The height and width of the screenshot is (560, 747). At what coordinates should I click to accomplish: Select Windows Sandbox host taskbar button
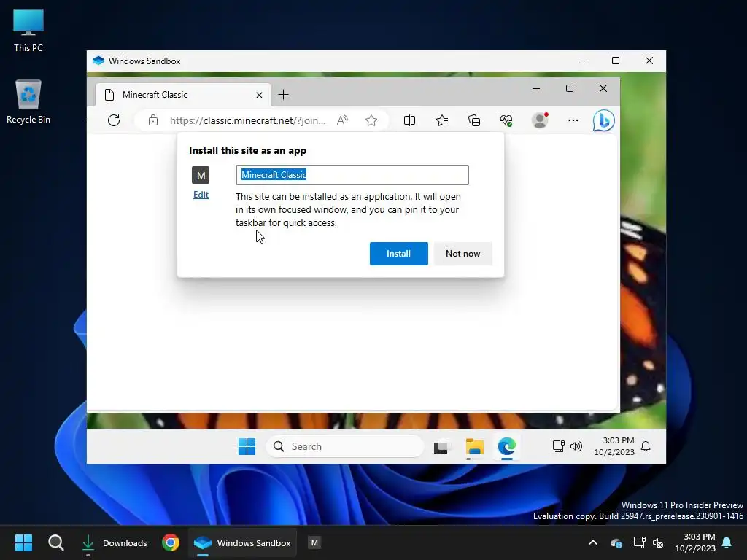(242, 542)
